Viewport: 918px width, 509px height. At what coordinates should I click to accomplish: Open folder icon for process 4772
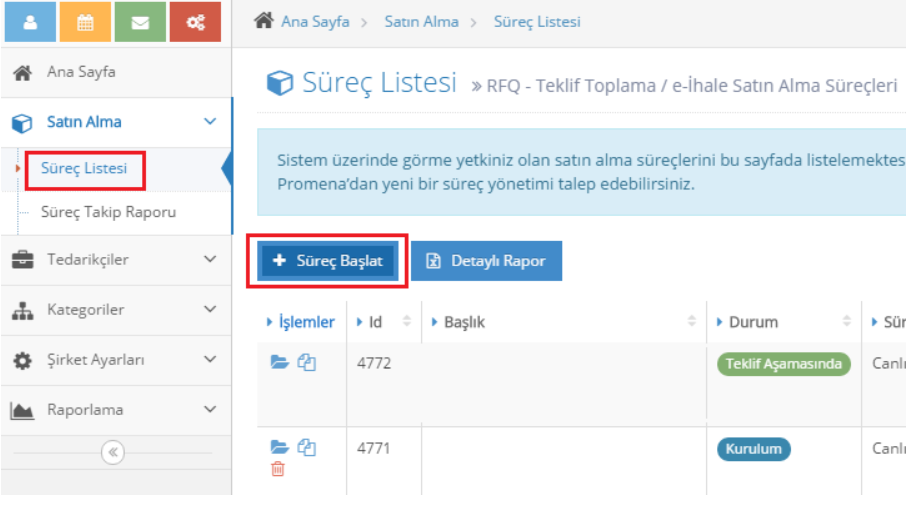pyautogui.click(x=279, y=362)
